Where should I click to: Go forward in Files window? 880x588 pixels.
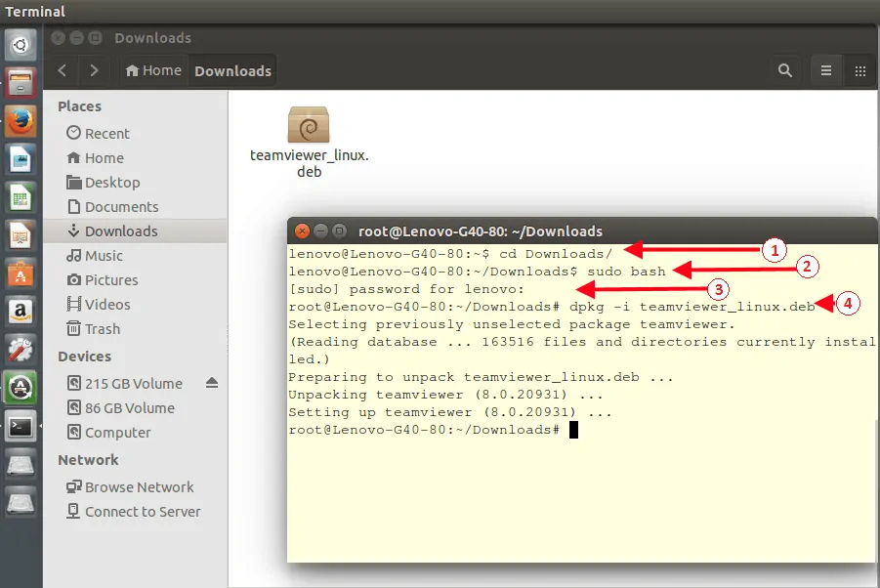(94, 70)
